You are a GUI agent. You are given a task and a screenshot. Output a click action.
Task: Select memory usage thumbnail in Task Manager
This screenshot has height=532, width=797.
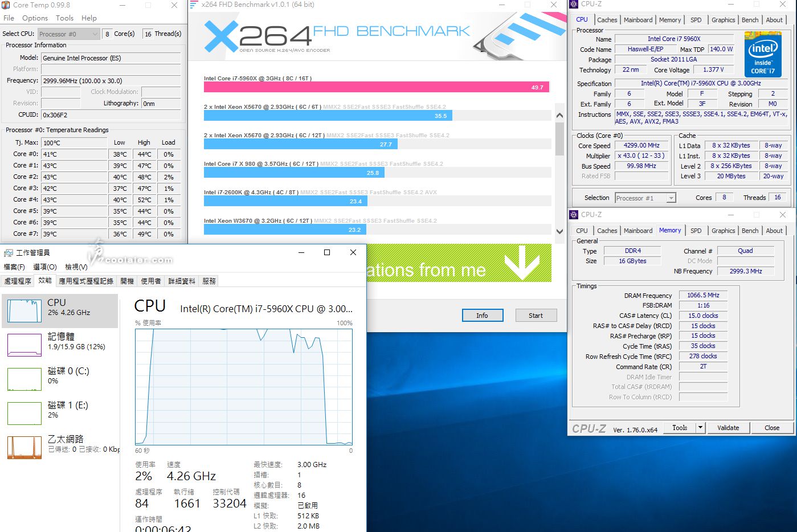tap(24, 345)
